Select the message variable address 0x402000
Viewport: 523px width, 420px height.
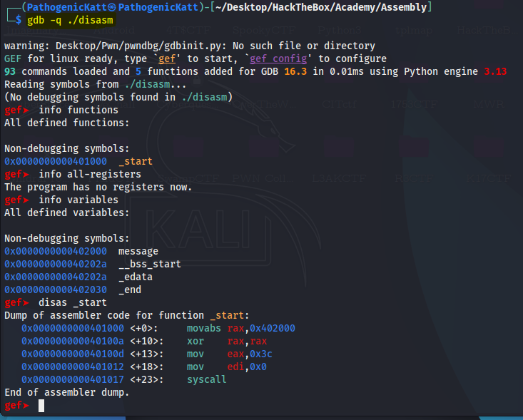tap(56, 251)
